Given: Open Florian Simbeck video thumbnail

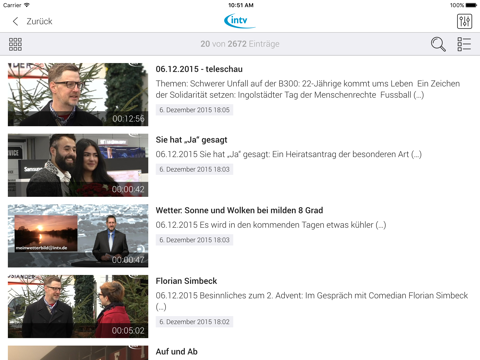Looking at the screenshot, I should click(78, 307).
